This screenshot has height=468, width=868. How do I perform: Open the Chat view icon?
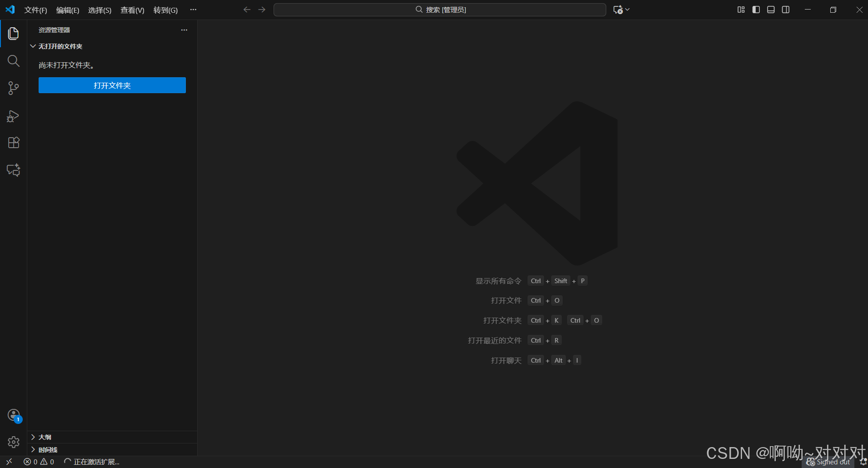14,170
